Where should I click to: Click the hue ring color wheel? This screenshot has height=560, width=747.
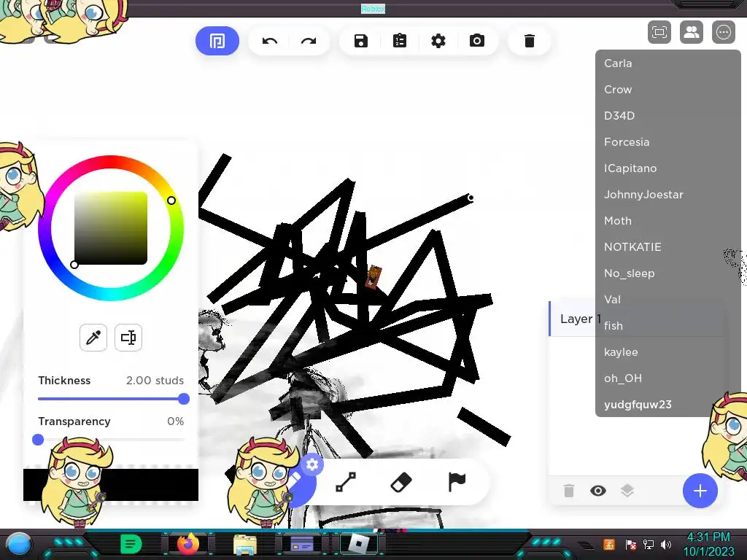(x=111, y=162)
